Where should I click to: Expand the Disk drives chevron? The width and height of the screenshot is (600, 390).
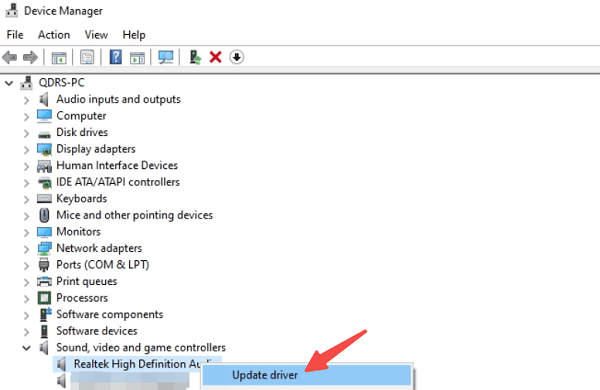[x=26, y=133]
